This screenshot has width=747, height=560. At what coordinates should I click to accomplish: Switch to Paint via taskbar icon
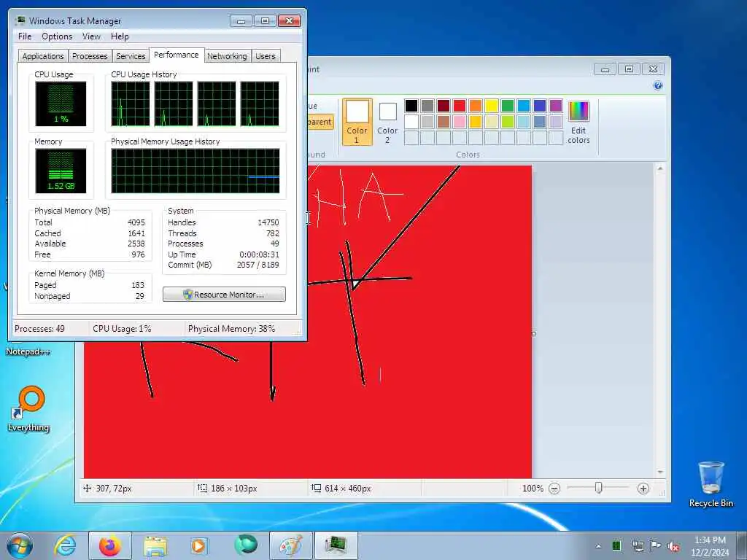click(x=290, y=545)
